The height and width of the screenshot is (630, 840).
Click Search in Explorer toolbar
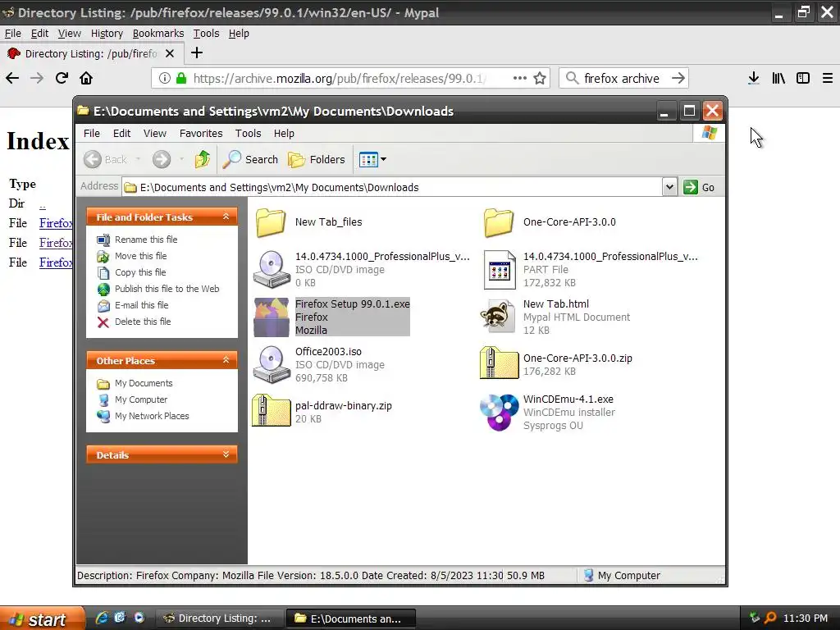point(250,159)
